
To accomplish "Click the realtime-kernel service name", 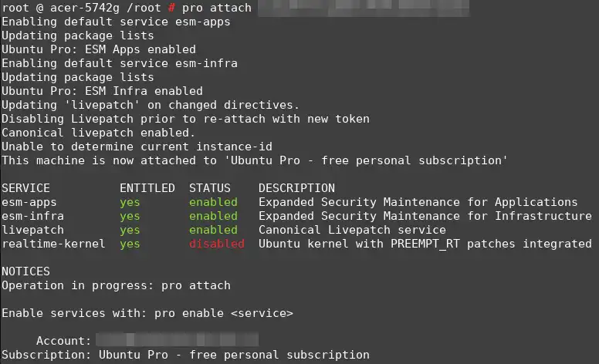I will [x=53, y=244].
